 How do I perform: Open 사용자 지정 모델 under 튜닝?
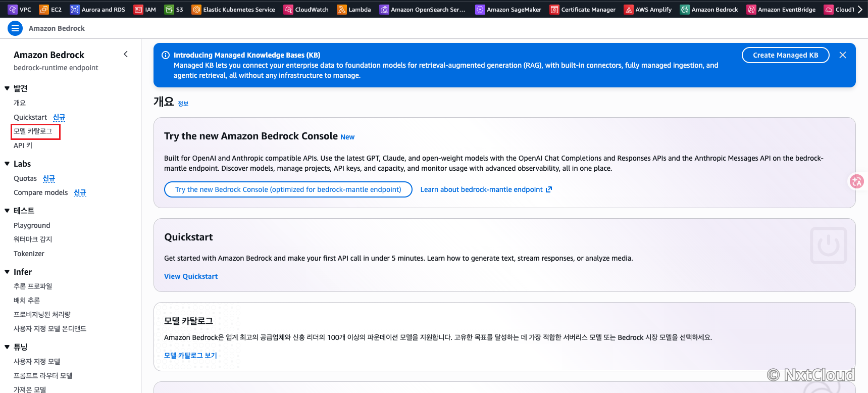(x=37, y=362)
